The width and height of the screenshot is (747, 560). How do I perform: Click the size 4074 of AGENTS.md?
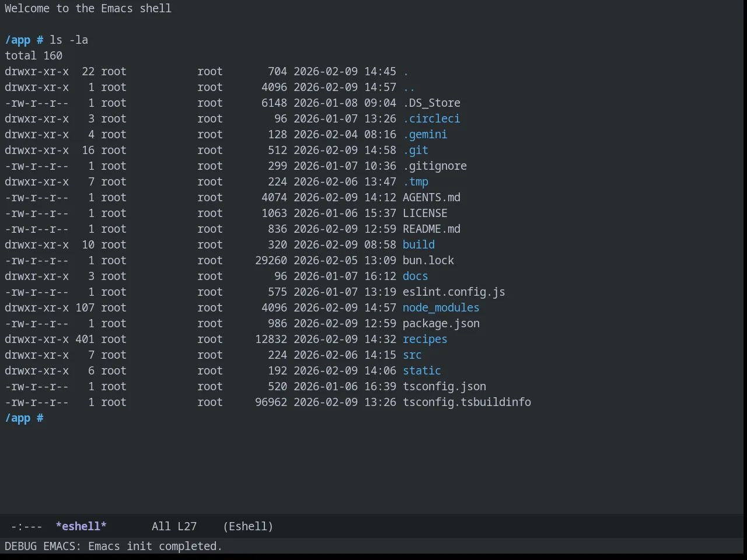click(274, 197)
